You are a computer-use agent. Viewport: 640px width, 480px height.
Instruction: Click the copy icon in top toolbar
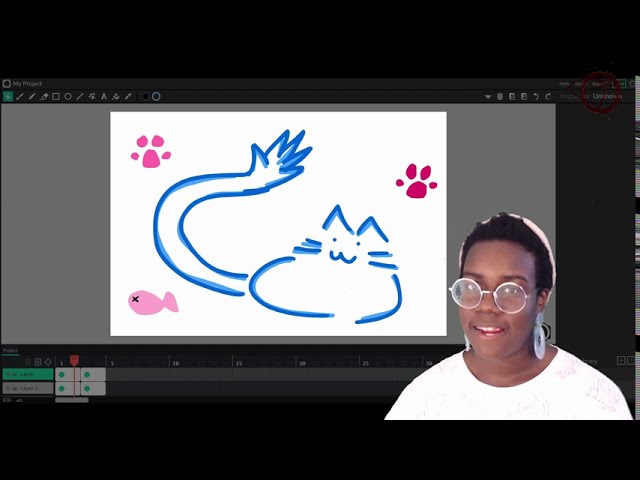coord(512,96)
